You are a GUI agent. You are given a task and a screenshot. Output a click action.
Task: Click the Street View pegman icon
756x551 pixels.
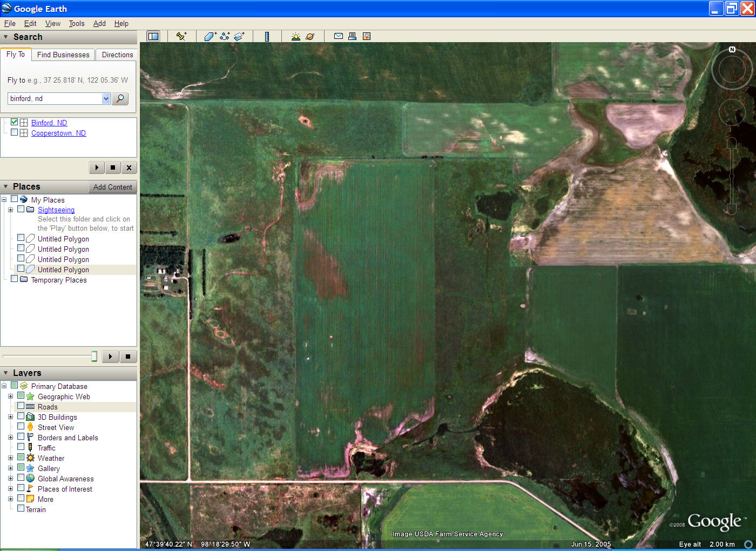click(x=30, y=427)
